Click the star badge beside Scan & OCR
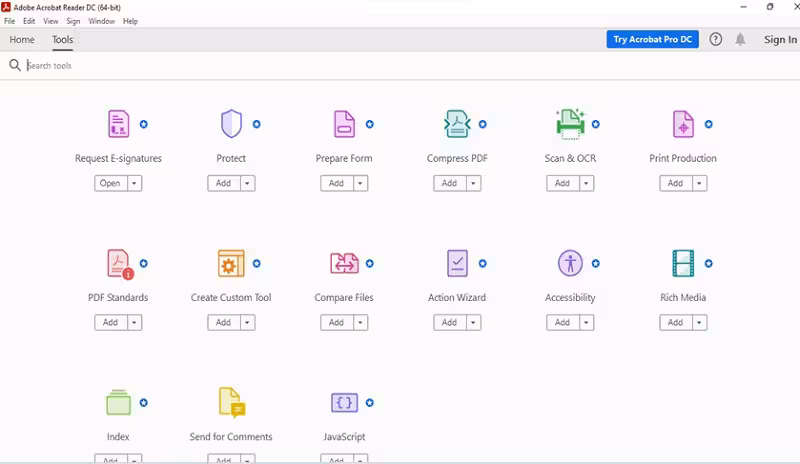This screenshot has height=464, width=800. coord(595,124)
